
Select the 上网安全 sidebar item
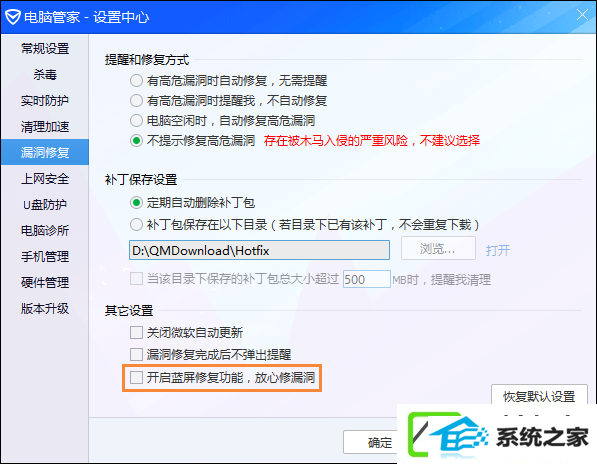point(45,179)
